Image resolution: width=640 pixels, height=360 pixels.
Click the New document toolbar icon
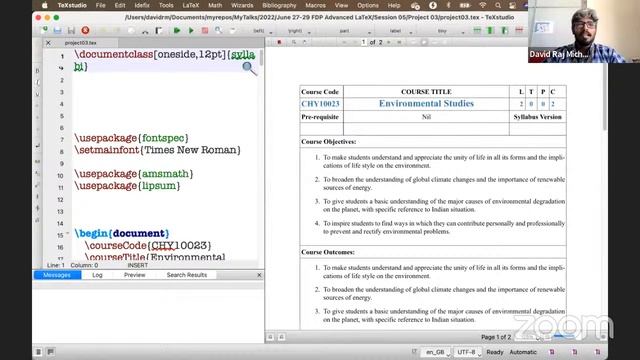(x=44, y=30)
